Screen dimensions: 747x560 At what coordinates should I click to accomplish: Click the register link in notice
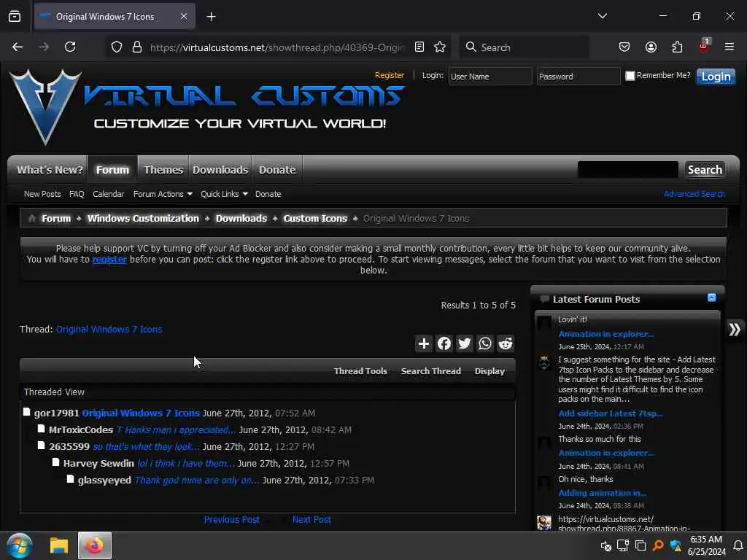click(109, 260)
